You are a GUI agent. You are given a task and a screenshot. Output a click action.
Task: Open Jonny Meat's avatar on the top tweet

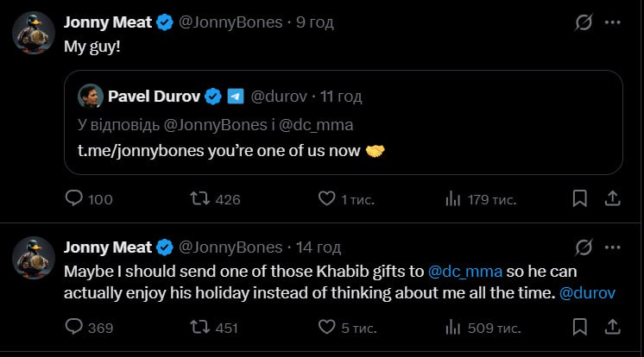pyautogui.click(x=34, y=34)
